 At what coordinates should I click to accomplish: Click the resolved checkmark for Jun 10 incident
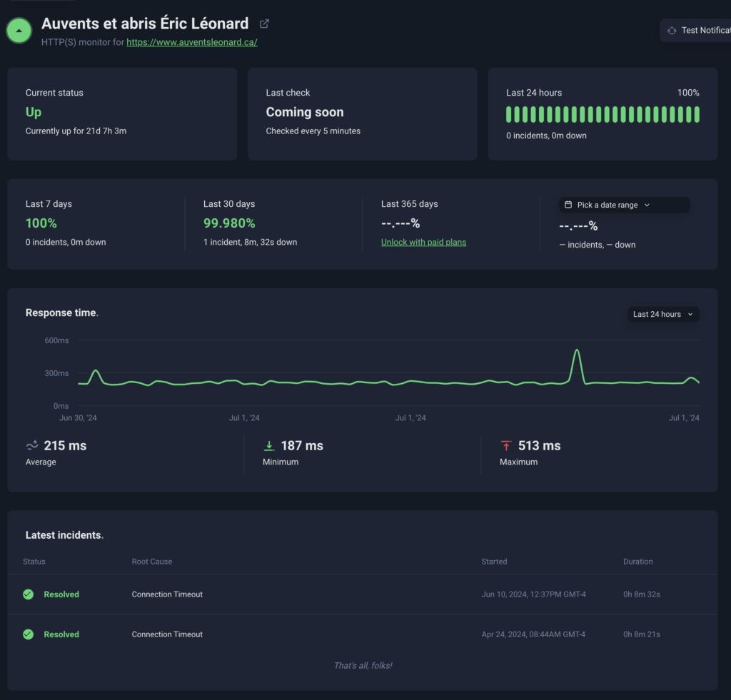28,594
